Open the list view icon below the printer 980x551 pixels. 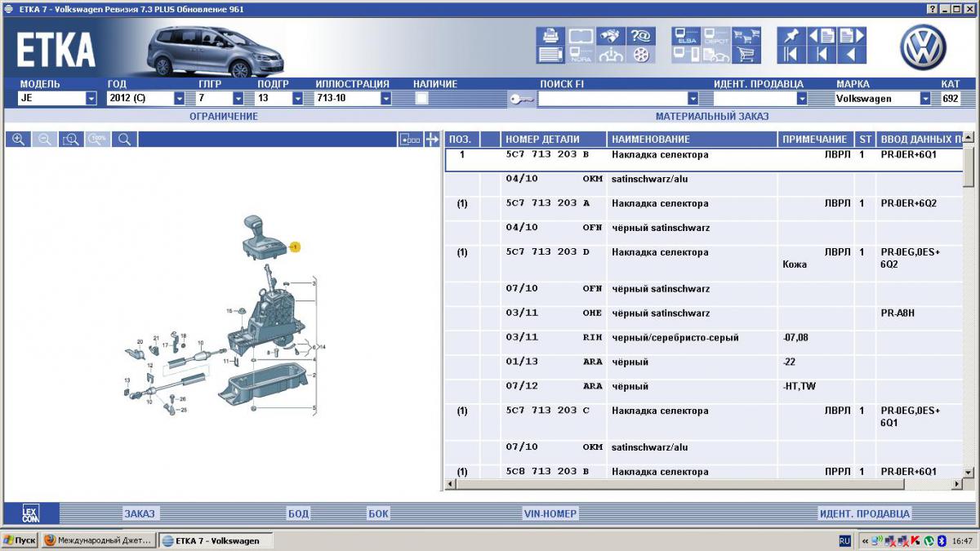[x=550, y=55]
